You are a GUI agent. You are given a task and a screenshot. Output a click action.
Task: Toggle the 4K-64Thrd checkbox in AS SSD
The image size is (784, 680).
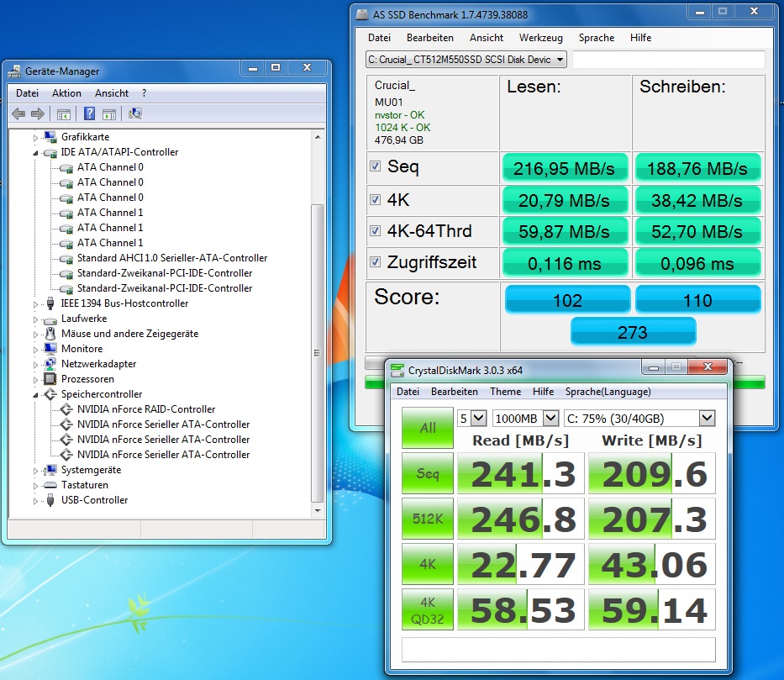pyautogui.click(x=375, y=230)
